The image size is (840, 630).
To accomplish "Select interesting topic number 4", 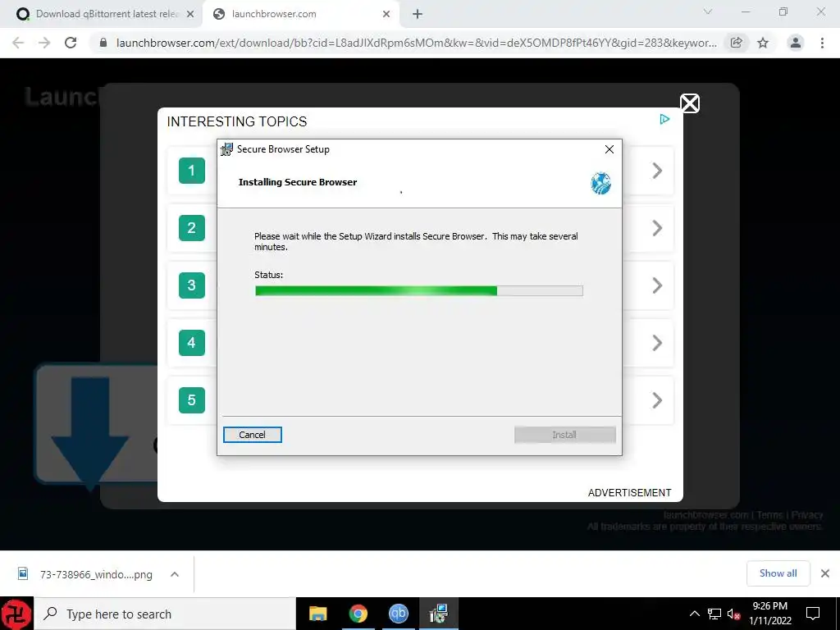I will pos(191,343).
